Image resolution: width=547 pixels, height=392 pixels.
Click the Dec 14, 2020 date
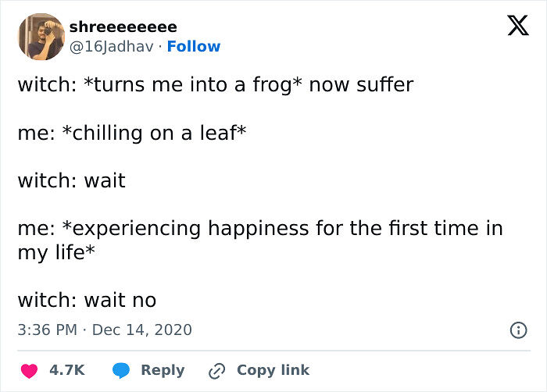pos(141,330)
